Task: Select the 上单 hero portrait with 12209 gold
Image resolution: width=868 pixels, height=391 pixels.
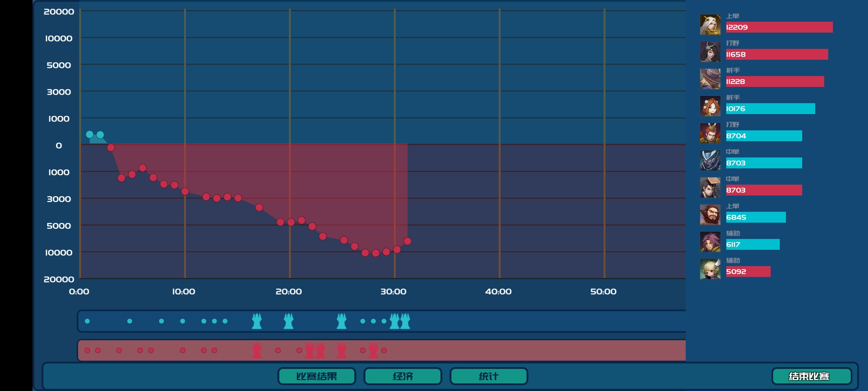Action: point(710,25)
